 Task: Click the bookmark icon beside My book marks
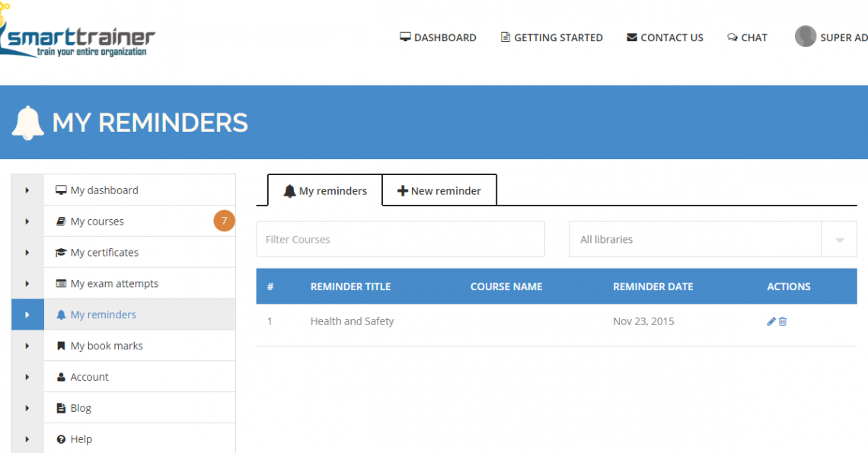click(61, 346)
